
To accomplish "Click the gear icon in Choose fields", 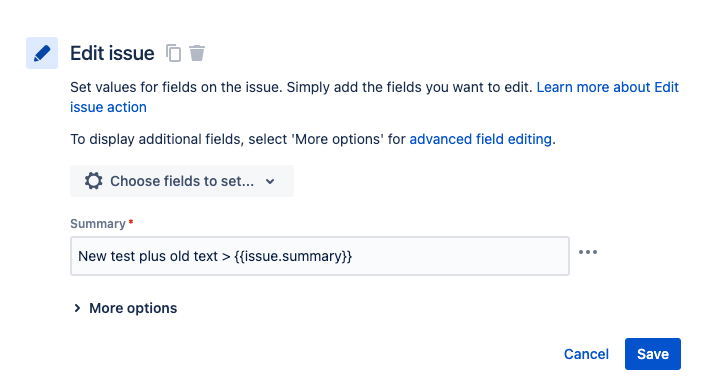I will point(93,181).
